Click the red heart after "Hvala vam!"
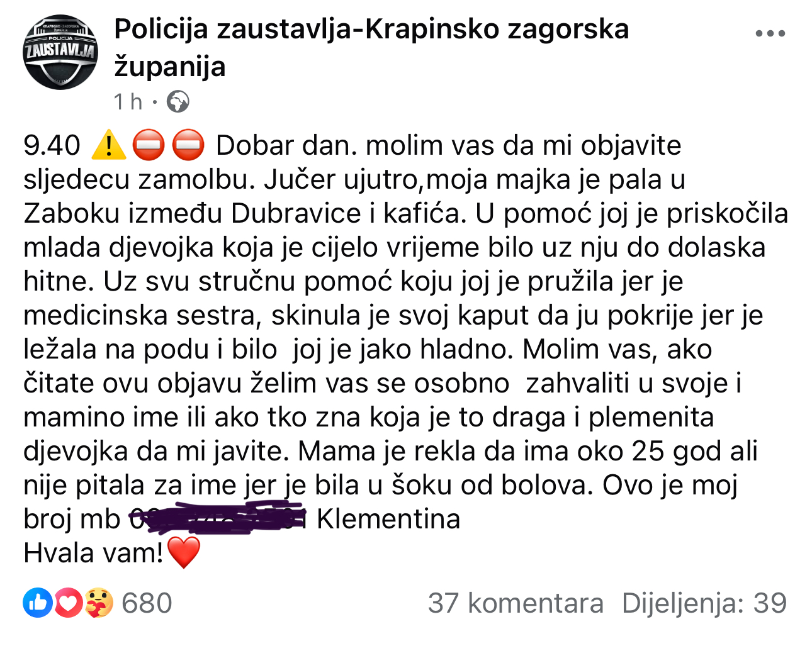Viewport: 812px width, 646px height. pos(184,553)
